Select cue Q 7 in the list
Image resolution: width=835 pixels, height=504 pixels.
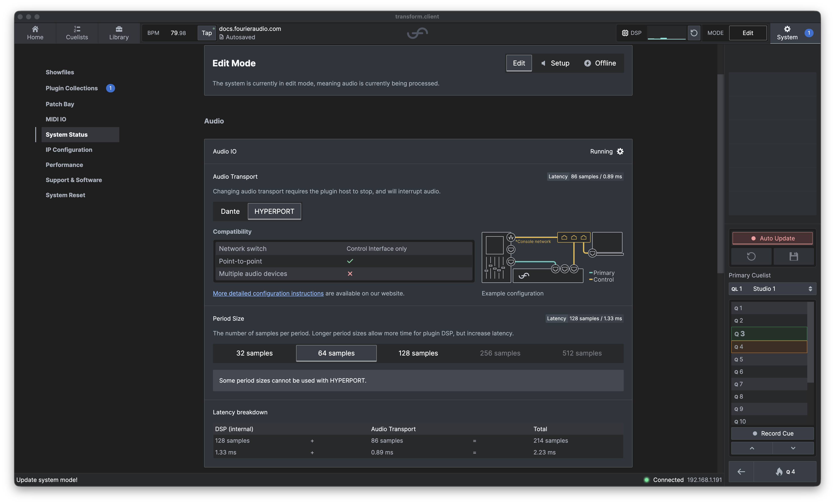pyautogui.click(x=769, y=384)
